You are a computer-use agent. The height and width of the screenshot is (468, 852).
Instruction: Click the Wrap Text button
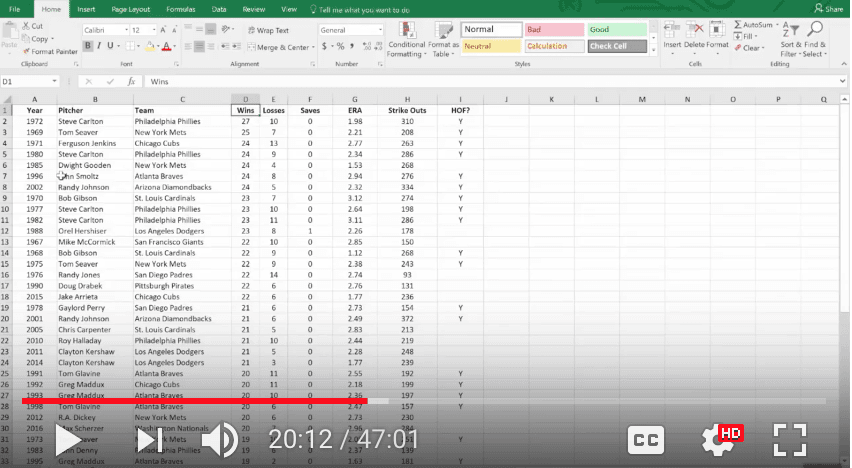coord(269,30)
